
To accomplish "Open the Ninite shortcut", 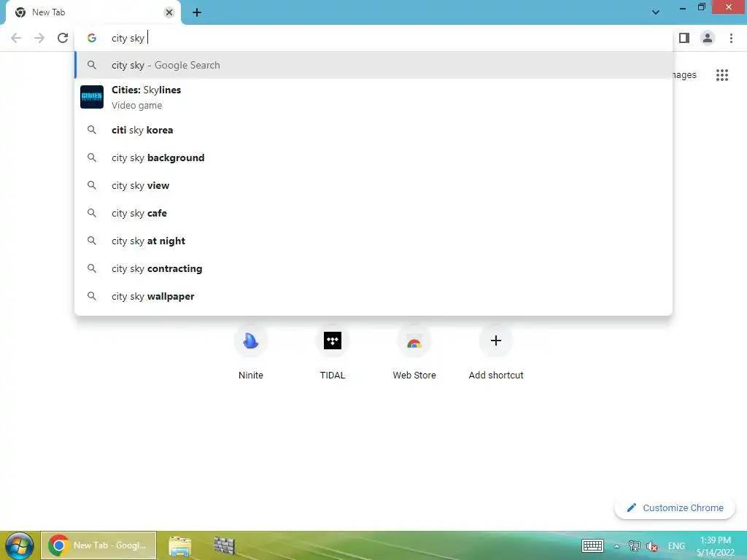I will click(x=251, y=351).
